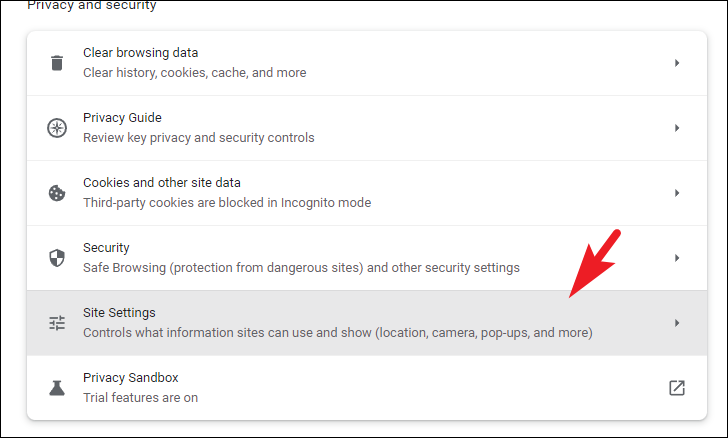Expand the Site Settings arrow

pyautogui.click(x=676, y=323)
